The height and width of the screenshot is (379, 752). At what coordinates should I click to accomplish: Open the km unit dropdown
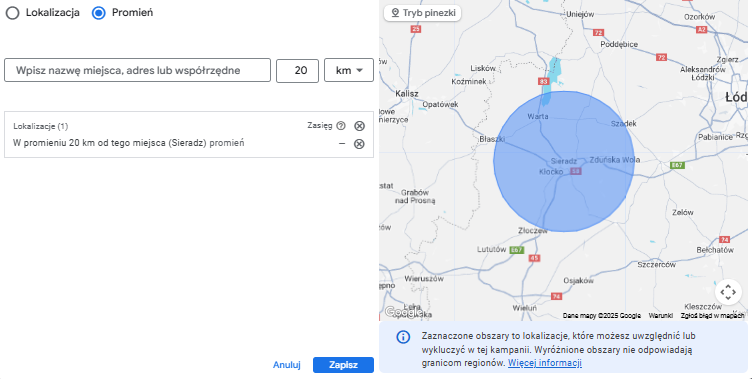pyautogui.click(x=349, y=71)
